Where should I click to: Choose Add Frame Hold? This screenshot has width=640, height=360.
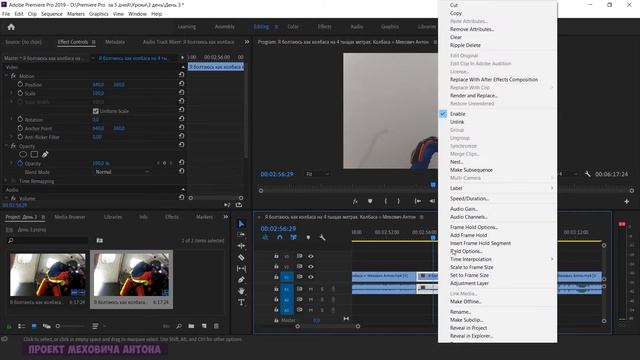click(469, 235)
